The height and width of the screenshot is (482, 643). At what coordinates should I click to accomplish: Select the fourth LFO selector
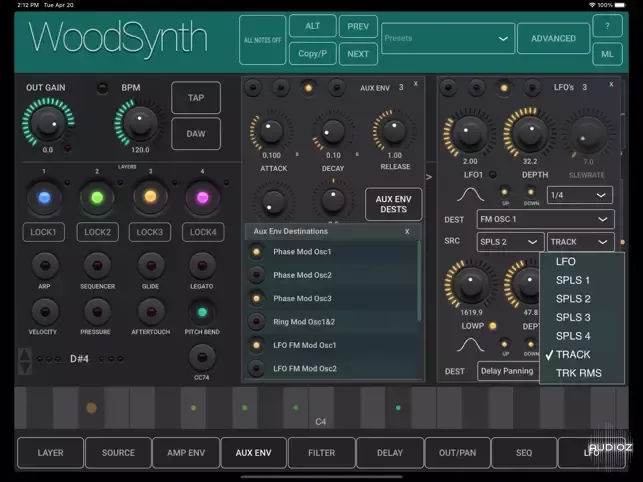click(532, 88)
